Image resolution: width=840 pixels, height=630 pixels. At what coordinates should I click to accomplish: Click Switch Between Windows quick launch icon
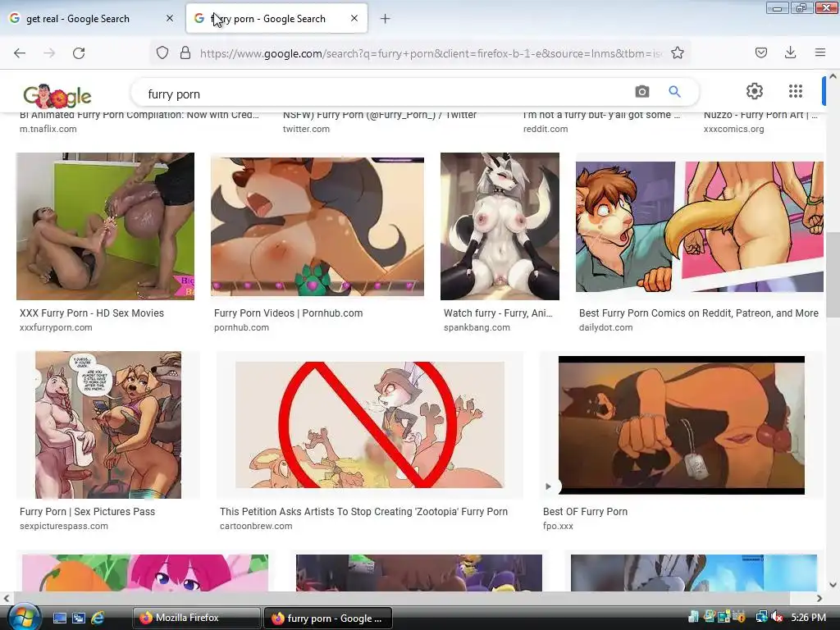79,619
